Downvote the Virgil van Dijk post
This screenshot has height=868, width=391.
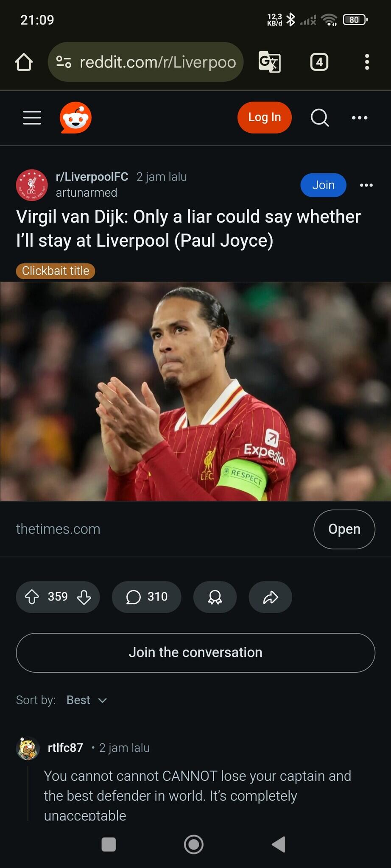point(84,597)
